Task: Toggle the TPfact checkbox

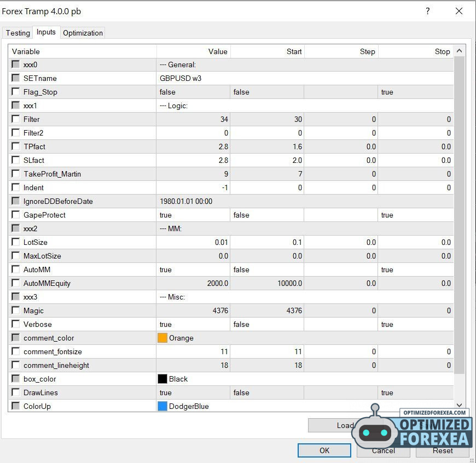Action: [x=15, y=146]
